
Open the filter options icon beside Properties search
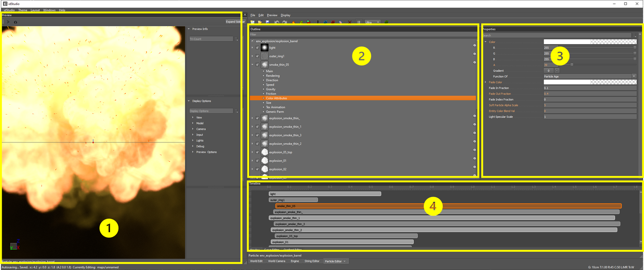pyautogui.click(x=634, y=36)
